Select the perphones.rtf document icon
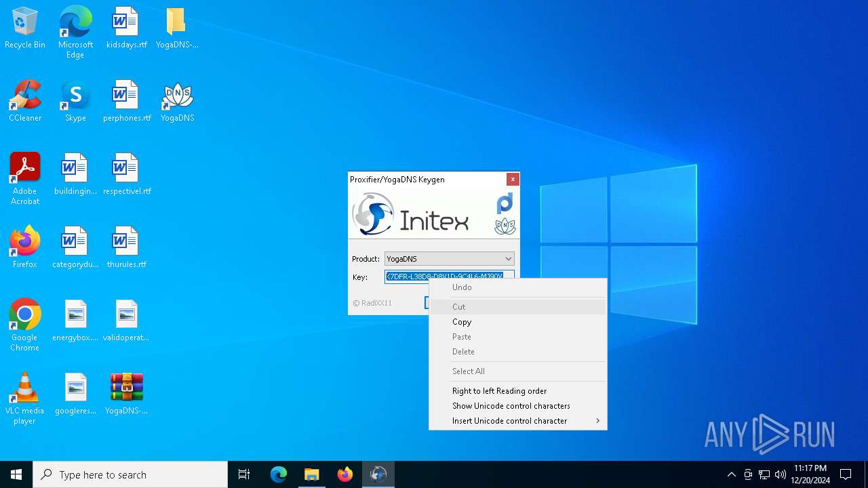This screenshot has width=868, height=488. [x=126, y=102]
